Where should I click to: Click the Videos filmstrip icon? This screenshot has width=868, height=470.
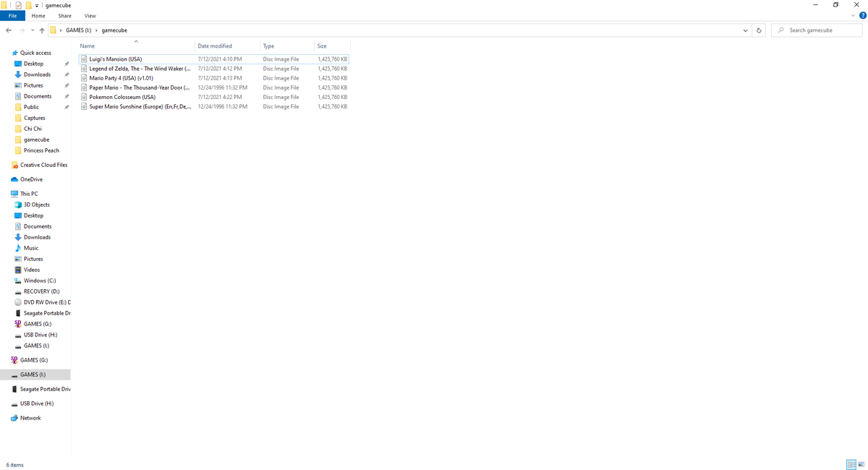pyautogui.click(x=18, y=270)
